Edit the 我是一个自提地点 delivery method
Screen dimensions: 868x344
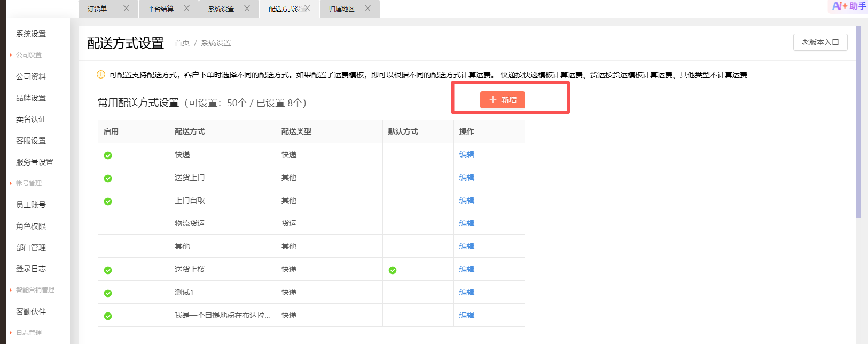click(x=467, y=315)
